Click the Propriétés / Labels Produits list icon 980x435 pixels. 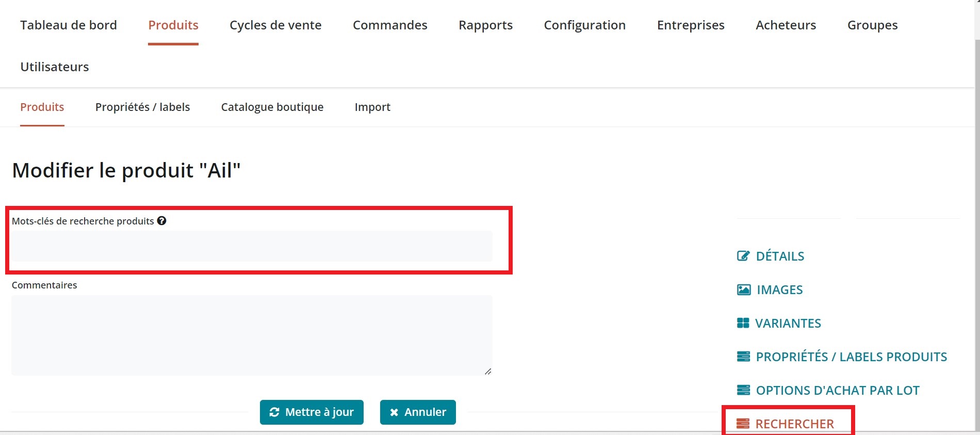[x=743, y=357]
